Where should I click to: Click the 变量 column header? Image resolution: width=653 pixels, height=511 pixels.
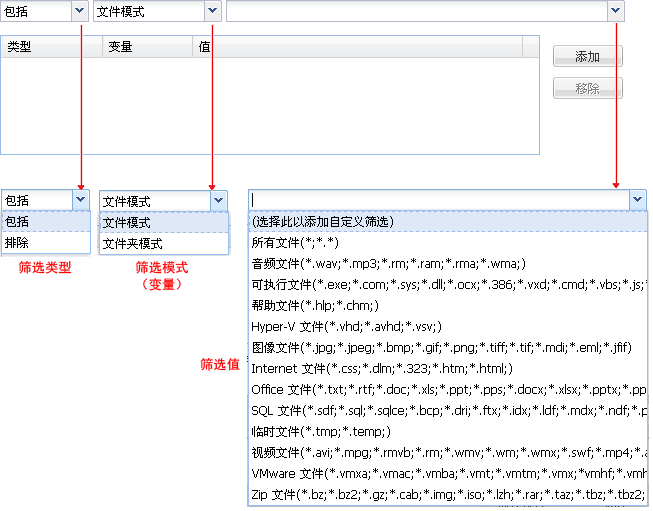(x=147, y=47)
